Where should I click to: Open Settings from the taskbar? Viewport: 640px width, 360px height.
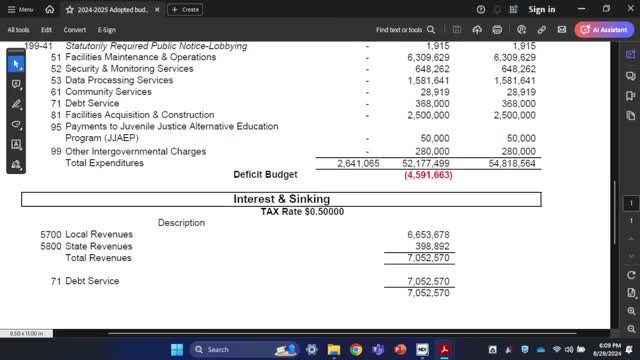(x=312, y=350)
